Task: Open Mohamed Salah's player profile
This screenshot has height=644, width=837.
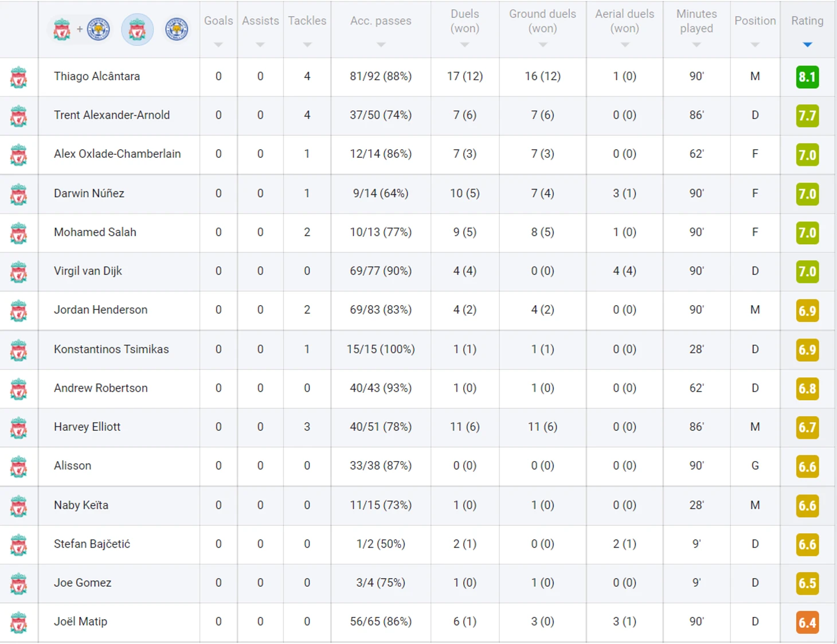Action: 95,232
